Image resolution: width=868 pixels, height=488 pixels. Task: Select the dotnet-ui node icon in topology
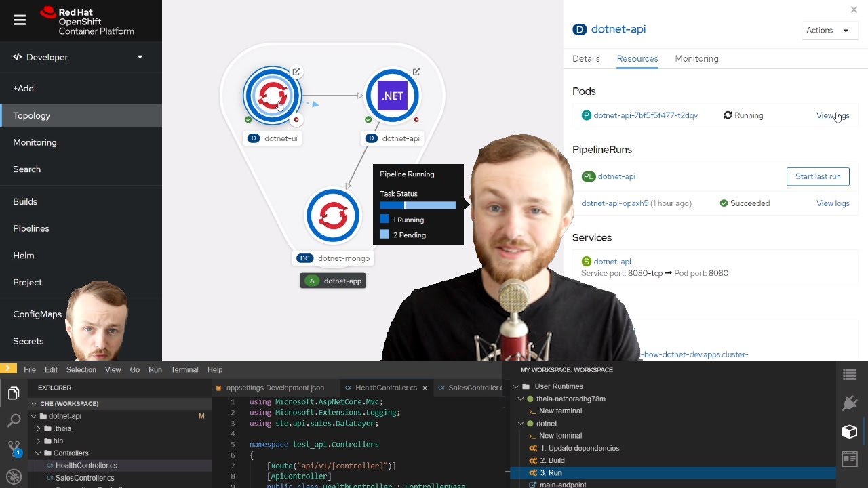point(272,96)
